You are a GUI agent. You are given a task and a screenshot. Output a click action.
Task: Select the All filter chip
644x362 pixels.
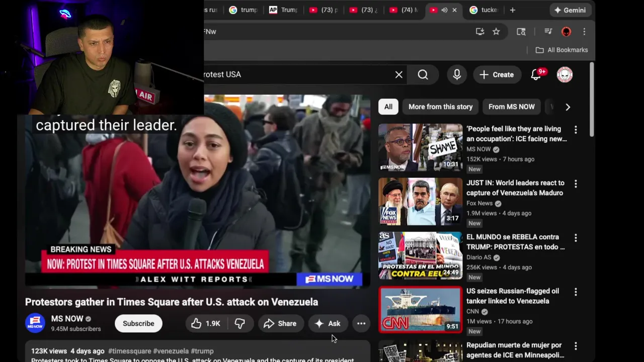pyautogui.click(x=388, y=107)
